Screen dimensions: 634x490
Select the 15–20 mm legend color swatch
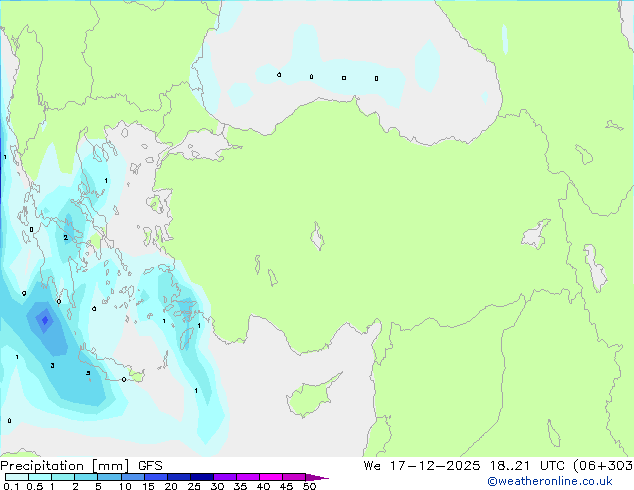(156, 477)
